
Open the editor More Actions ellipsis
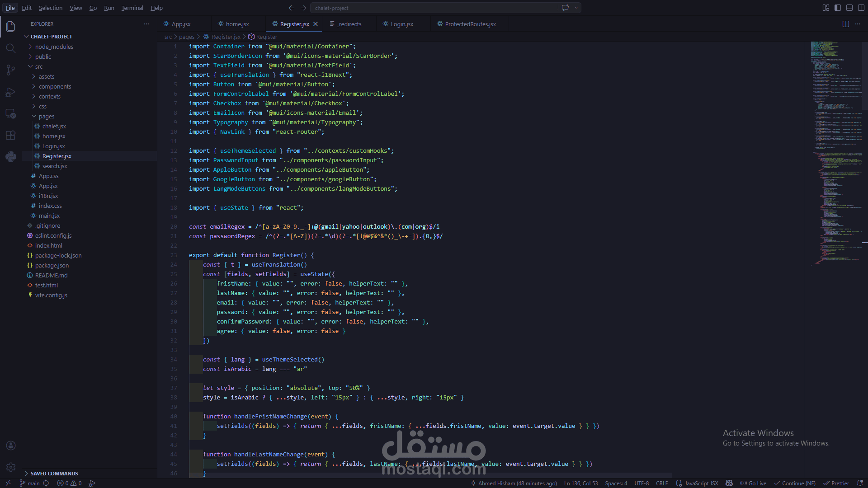point(858,24)
